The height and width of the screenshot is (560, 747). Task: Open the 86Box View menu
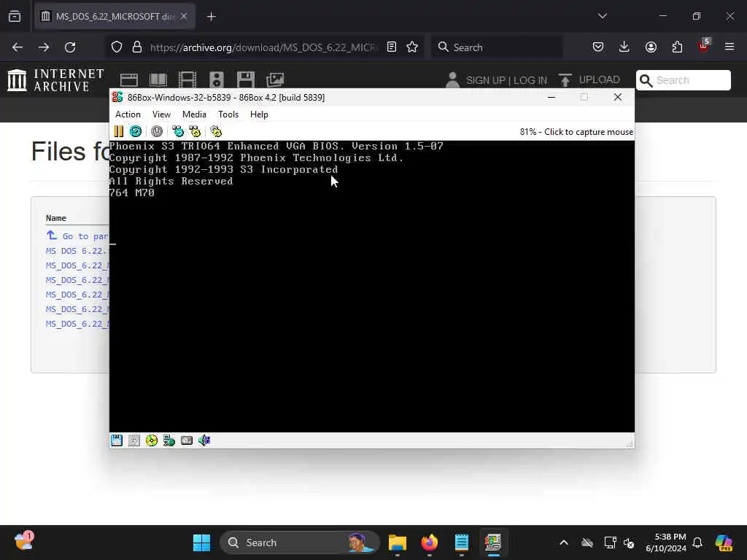pyautogui.click(x=161, y=114)
